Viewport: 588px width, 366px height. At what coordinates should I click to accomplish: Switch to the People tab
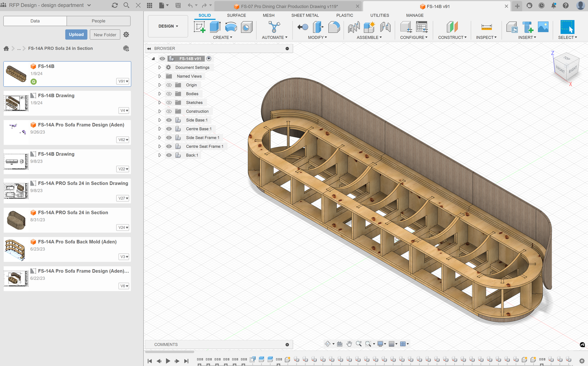click(x=98, y=21)
